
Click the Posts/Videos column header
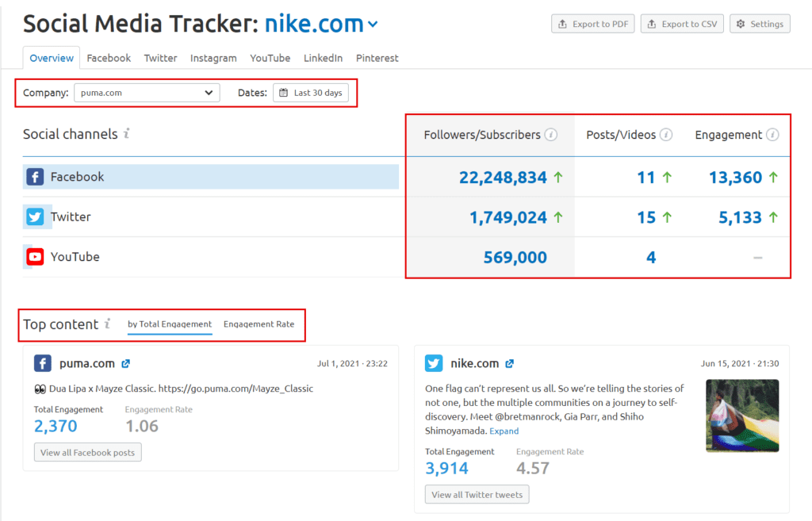pyautogui.click(x=621, y=135)
